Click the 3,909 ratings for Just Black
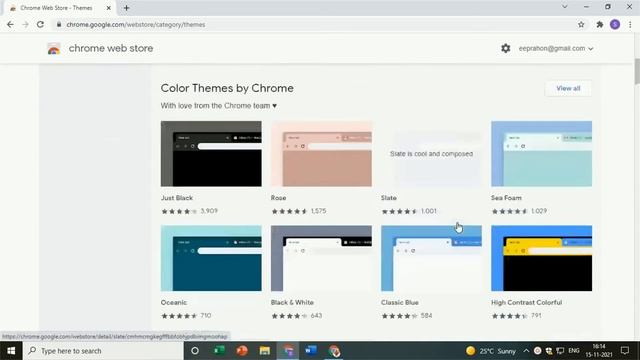Screen dimensions: 640x360 [209, 211]
